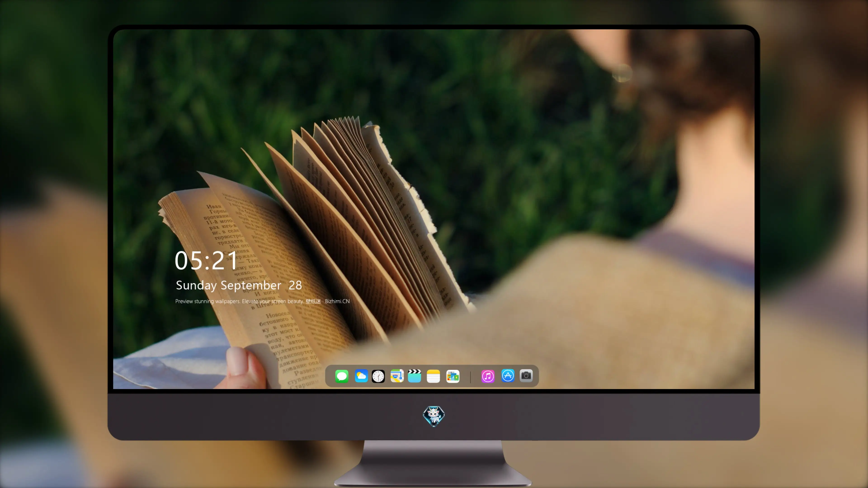Open the Videos clapperboard app in dock
The width and height of the screenshot is (868, 488).
[x=415, y=376]
